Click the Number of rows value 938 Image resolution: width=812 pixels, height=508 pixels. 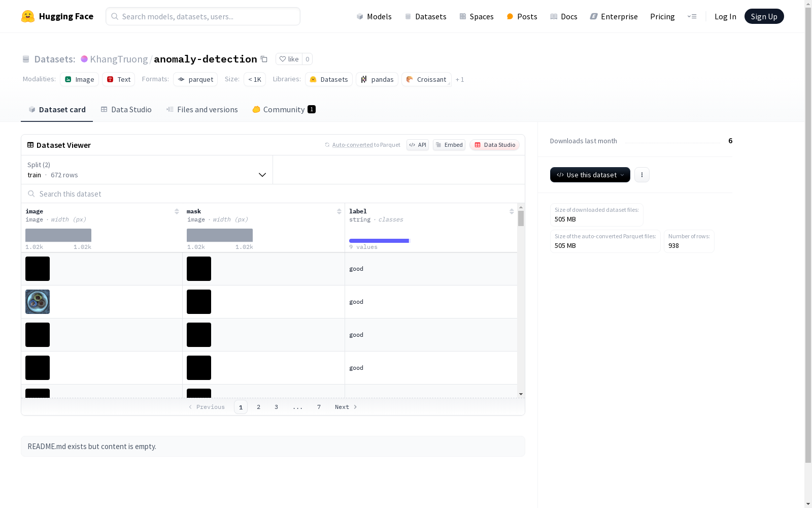pyautogui.click(x=673, y=246)
